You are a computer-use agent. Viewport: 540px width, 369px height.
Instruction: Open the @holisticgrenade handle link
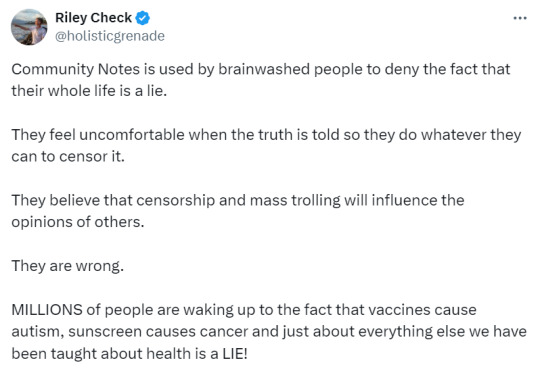[110, 36]
